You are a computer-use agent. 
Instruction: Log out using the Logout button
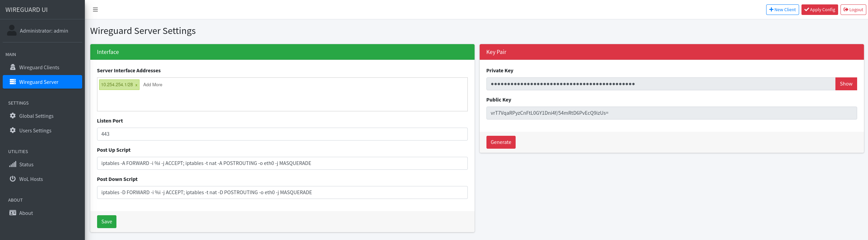(x=853, y=10)
